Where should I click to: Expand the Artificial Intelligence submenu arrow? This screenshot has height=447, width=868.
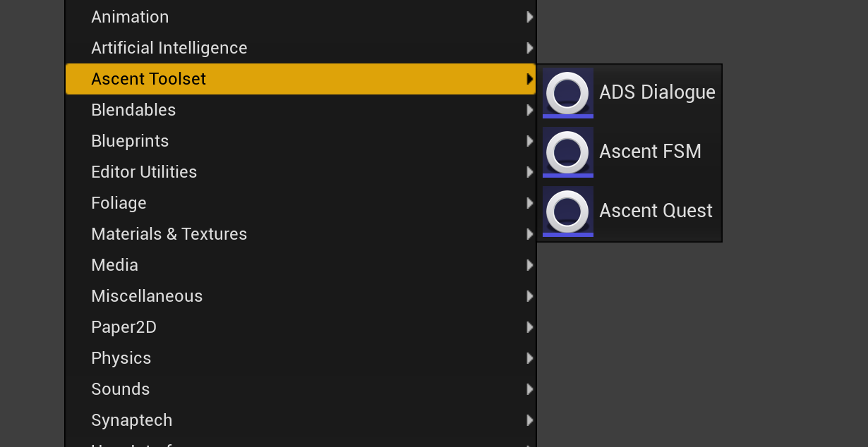pyautogui.click(x=529, y=48)
